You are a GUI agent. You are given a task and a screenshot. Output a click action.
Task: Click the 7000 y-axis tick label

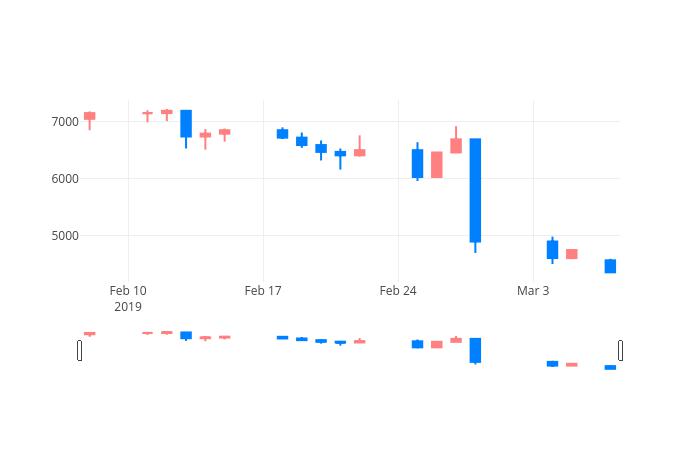click(65, 121)
